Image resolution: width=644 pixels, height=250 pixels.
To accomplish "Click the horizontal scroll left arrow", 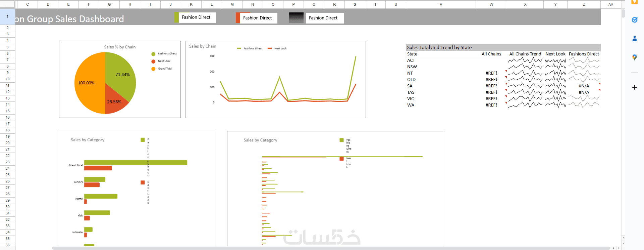I will [x=613, y=248].
